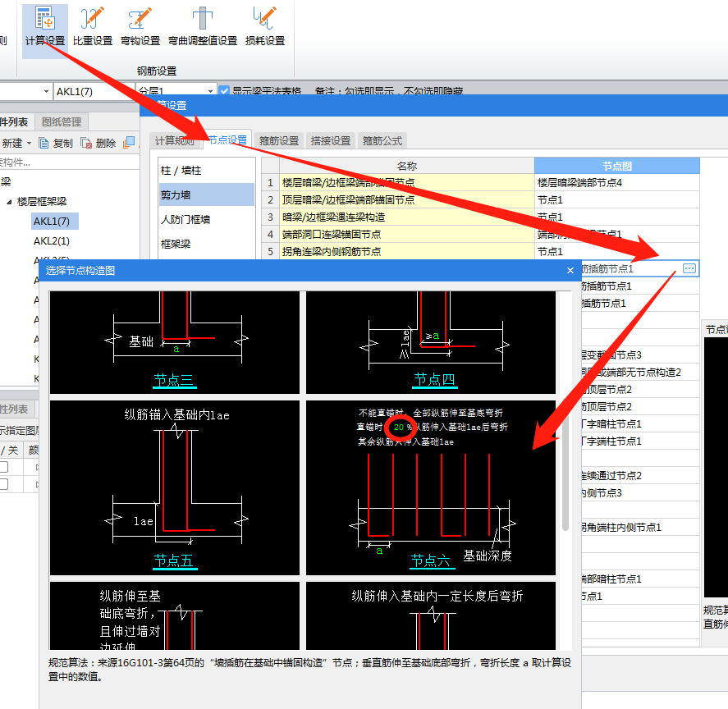The width and height of the screenshot is (728, 709).
Task: Switch to 箍筋设置 tab
Action: coord(279,140)
